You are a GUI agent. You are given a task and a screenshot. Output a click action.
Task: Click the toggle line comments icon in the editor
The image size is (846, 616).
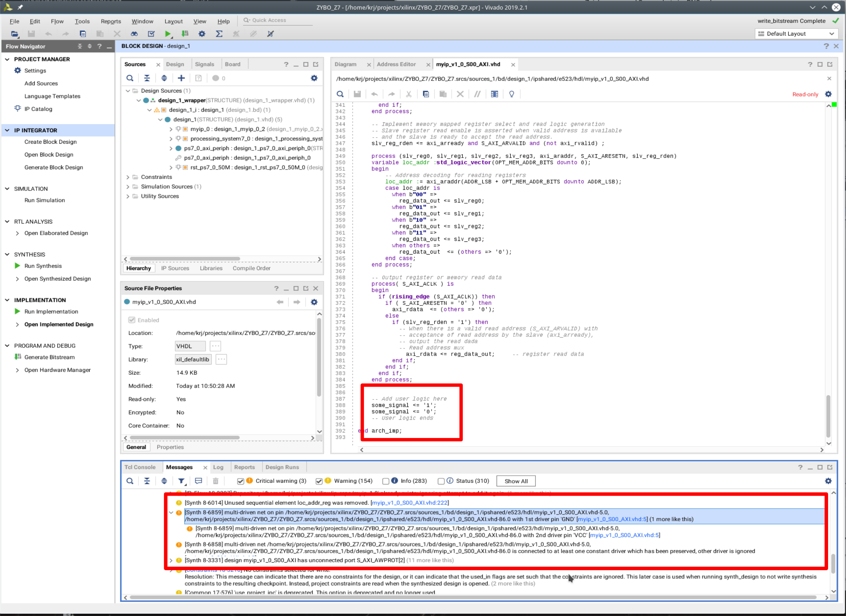tap(477, 94)
